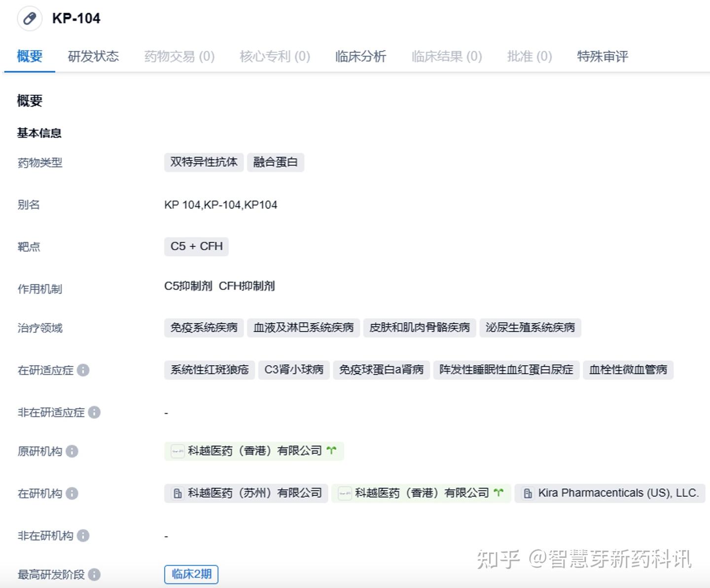Viewport: 710px width, 588px height.
Task: Switch to the 概要 tab
Action: tap(29, 57)
